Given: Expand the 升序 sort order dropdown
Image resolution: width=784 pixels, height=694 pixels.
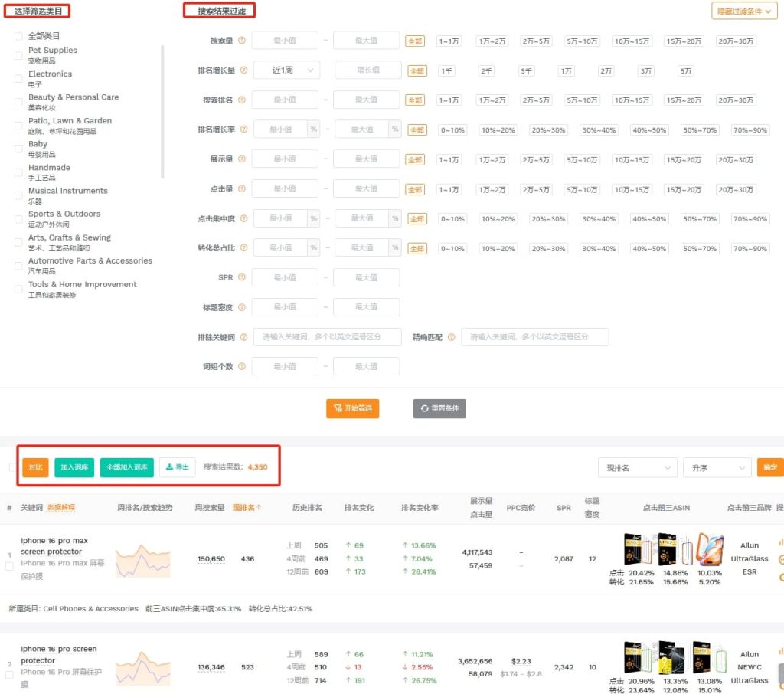Looking at the screenshot, I should point(717,467).
